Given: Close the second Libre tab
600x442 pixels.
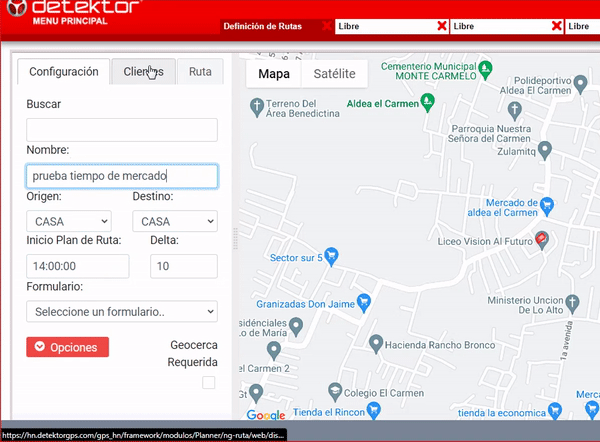Looking at the screenshot, I should 557,26.
